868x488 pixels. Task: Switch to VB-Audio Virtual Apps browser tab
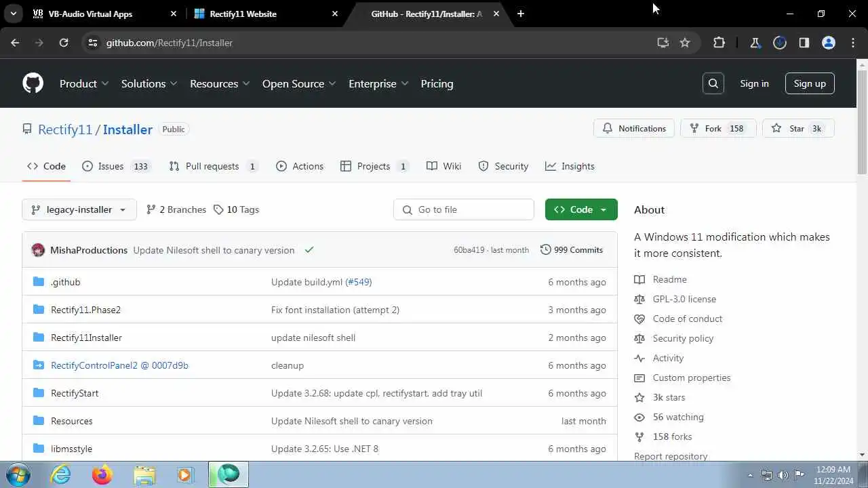click(x=102, y=14)
